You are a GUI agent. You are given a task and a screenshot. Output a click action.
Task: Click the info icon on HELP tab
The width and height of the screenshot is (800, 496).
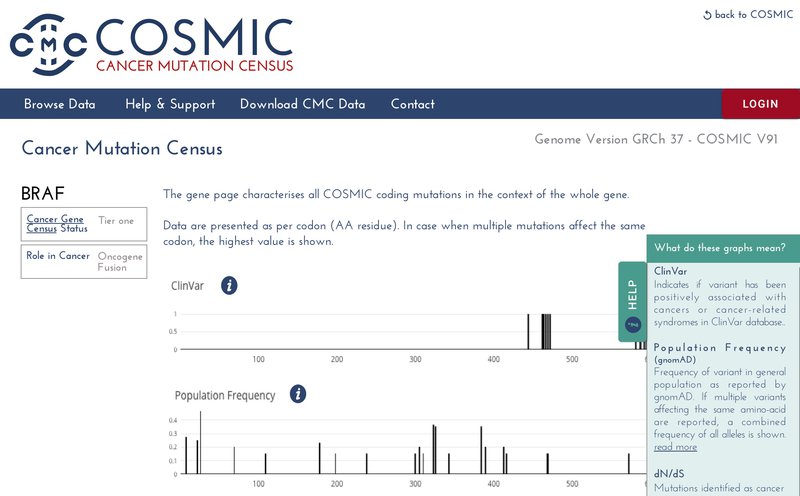point(632,325)
